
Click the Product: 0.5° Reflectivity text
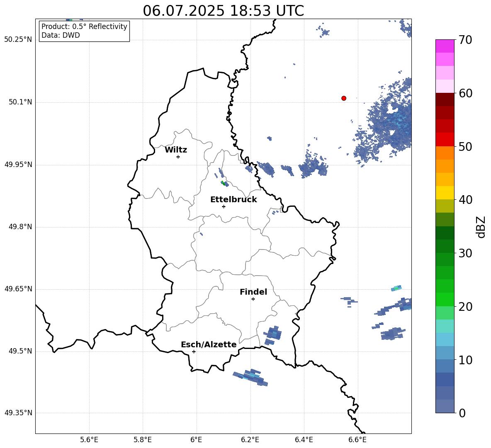84,27
